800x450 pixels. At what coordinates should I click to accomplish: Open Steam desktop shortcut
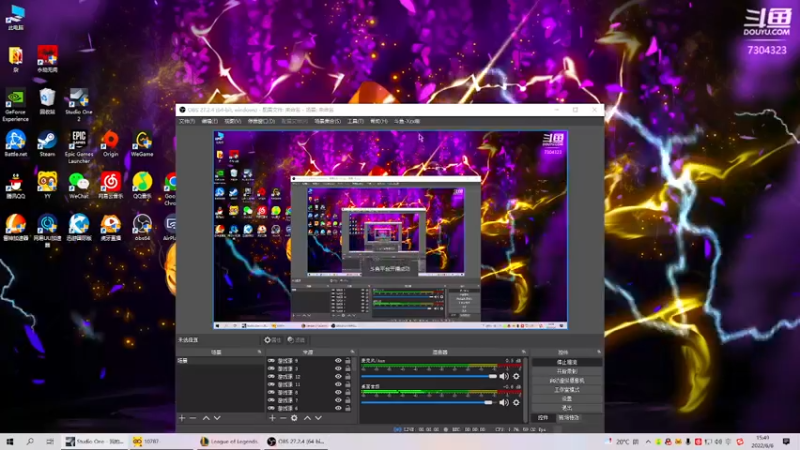47,144
